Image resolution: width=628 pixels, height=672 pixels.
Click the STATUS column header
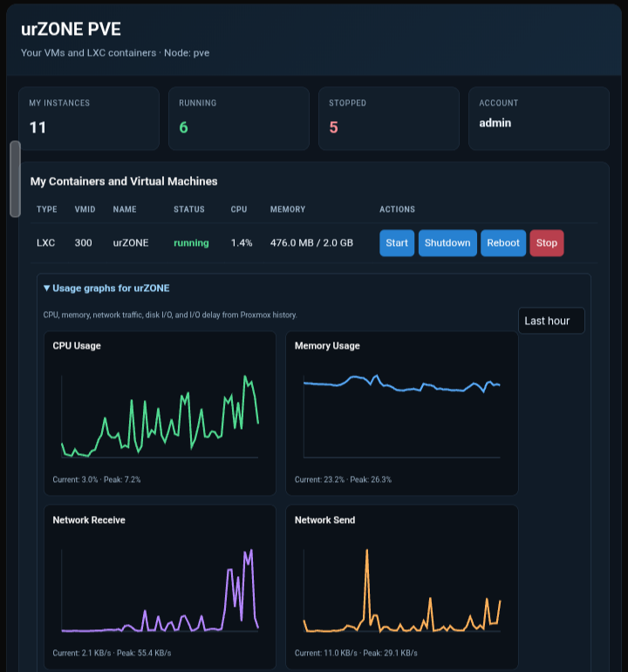click(189, 209)
